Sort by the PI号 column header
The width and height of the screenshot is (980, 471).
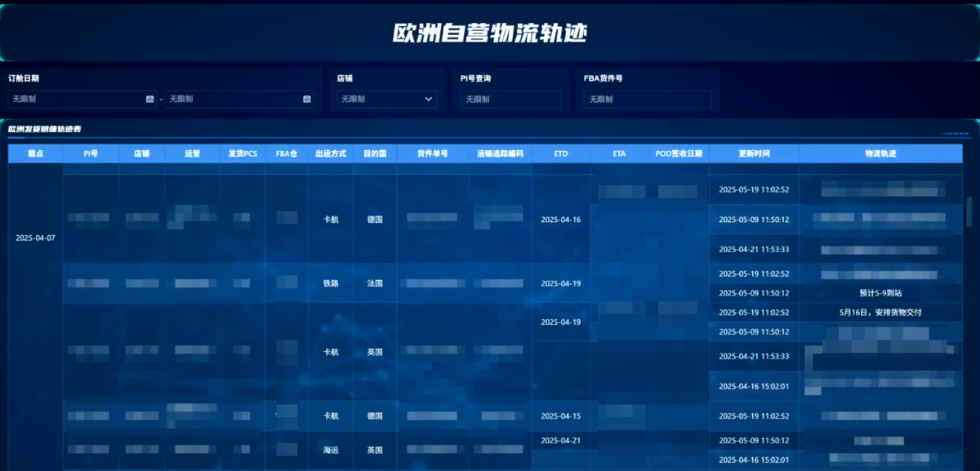(x=91, y=153)
